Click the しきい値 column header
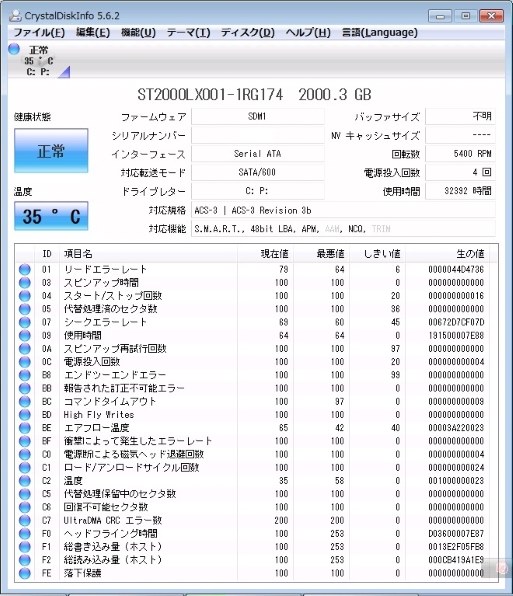Image resolution: width=513 pixels, height=596 pixels. (x=377, y=254)
